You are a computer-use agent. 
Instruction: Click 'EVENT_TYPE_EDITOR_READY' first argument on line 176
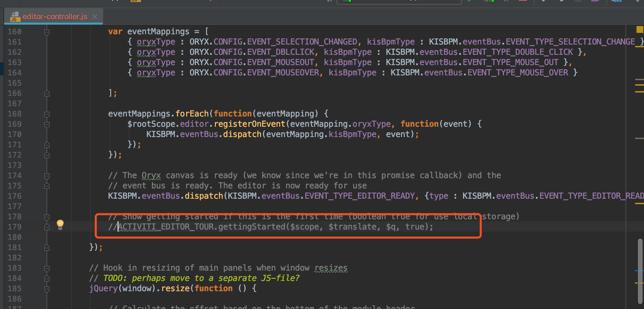tap(360, 196)
